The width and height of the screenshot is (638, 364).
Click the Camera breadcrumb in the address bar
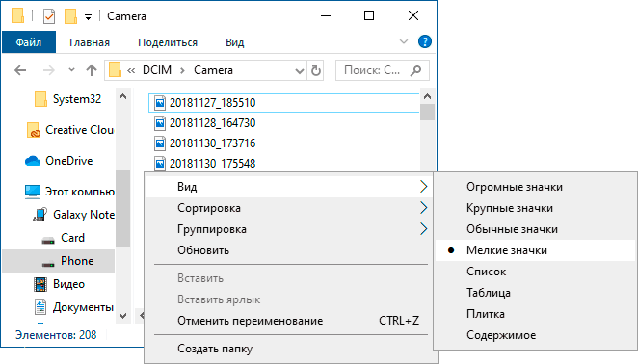tap(213, 70)
